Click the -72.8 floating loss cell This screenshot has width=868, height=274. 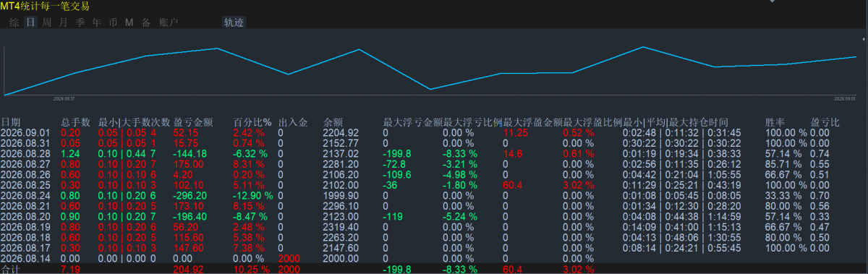tap(393, 164)
